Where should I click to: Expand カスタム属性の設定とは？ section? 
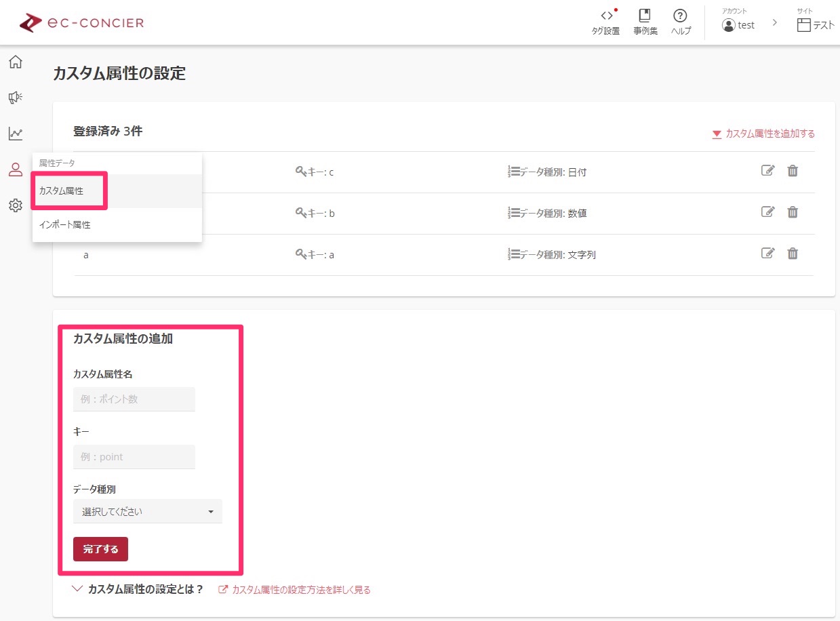click(x=138, y=590)
